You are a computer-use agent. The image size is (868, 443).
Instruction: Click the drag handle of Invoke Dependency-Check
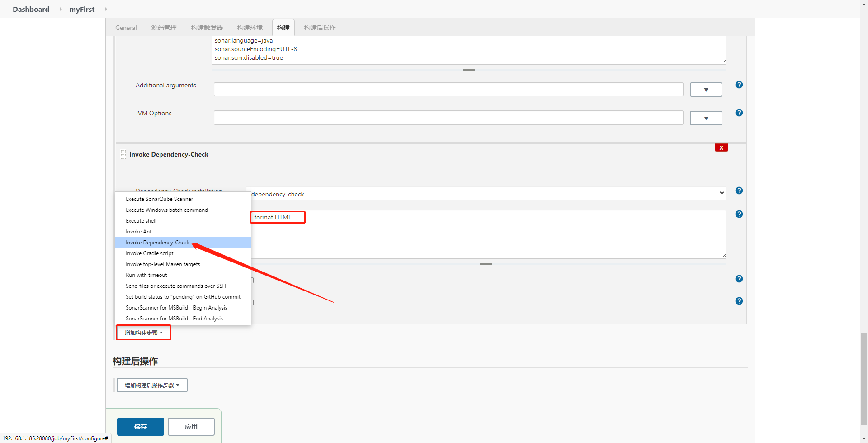click(x=123, y=154)
